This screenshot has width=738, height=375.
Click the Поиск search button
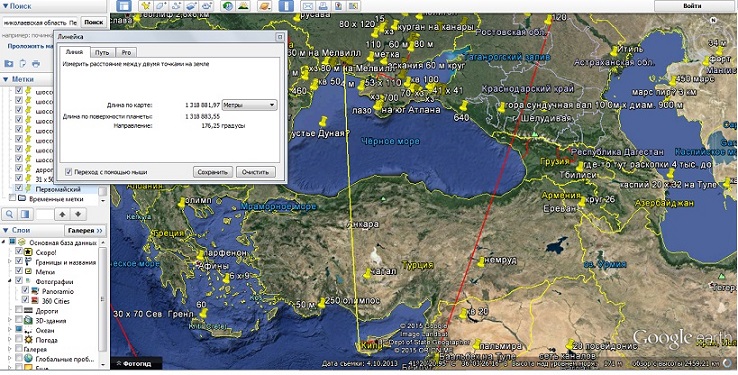coord(94,22)
